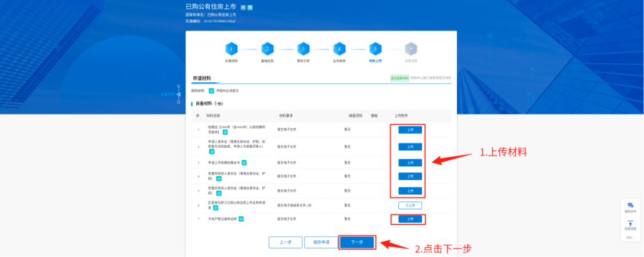The image size is (644, 257).
Task: Click step 5 材料上传 hexagon icon
Action: pyautogui.click(x=375, y=49)
